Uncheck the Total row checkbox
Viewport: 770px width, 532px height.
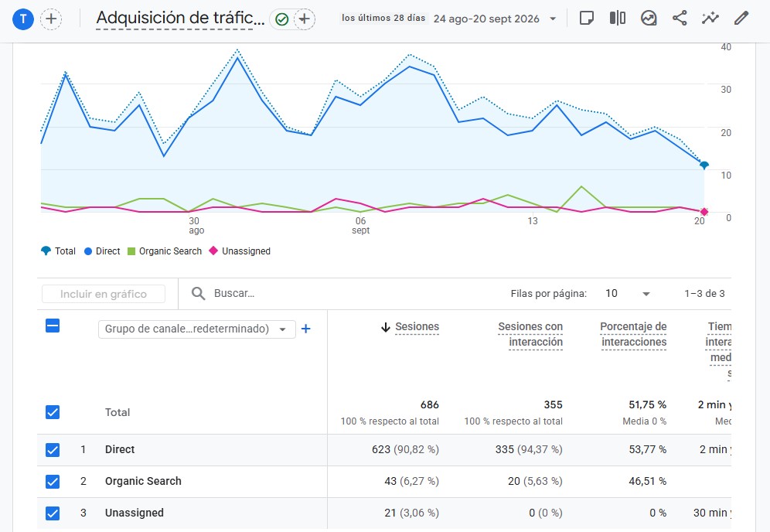click(53, 412)
